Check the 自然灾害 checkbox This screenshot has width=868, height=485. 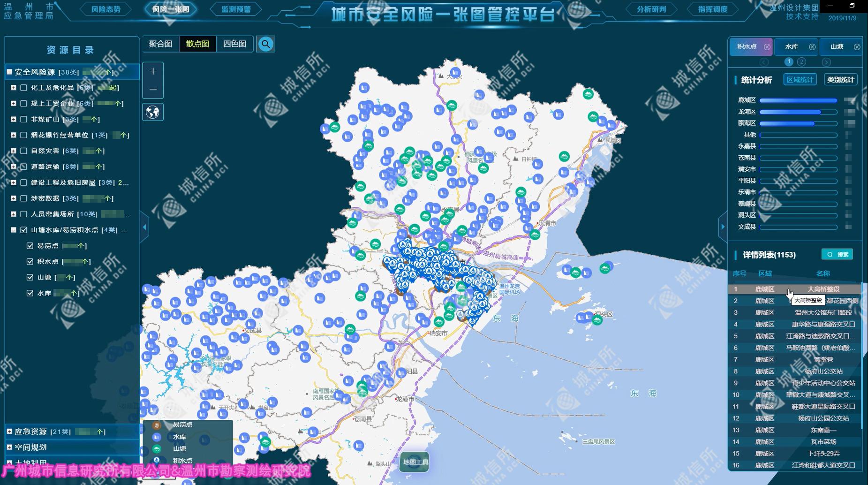[23, 151]
